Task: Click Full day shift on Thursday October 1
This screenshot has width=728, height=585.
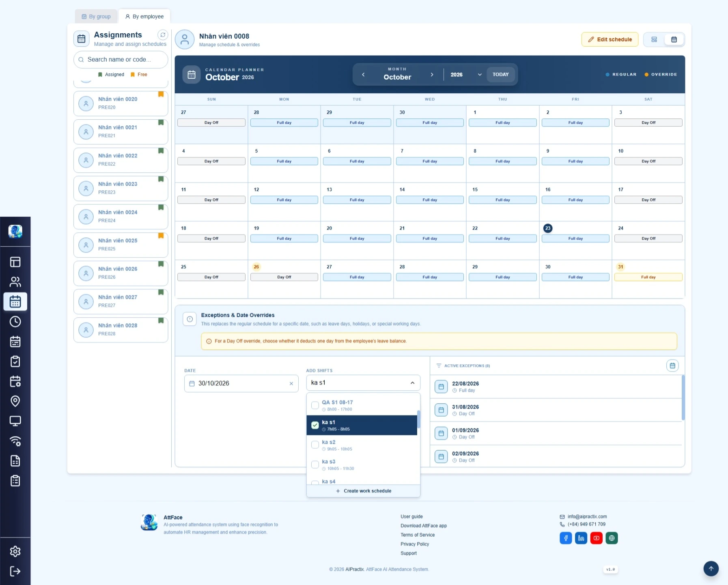Action: click(x=502, y=123)
